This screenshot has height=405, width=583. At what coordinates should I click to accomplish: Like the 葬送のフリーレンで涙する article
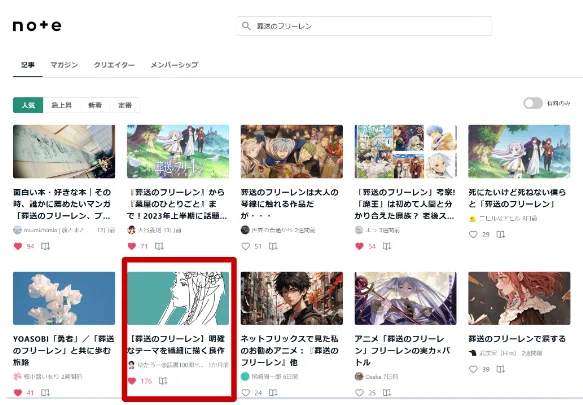pos(473,370)
